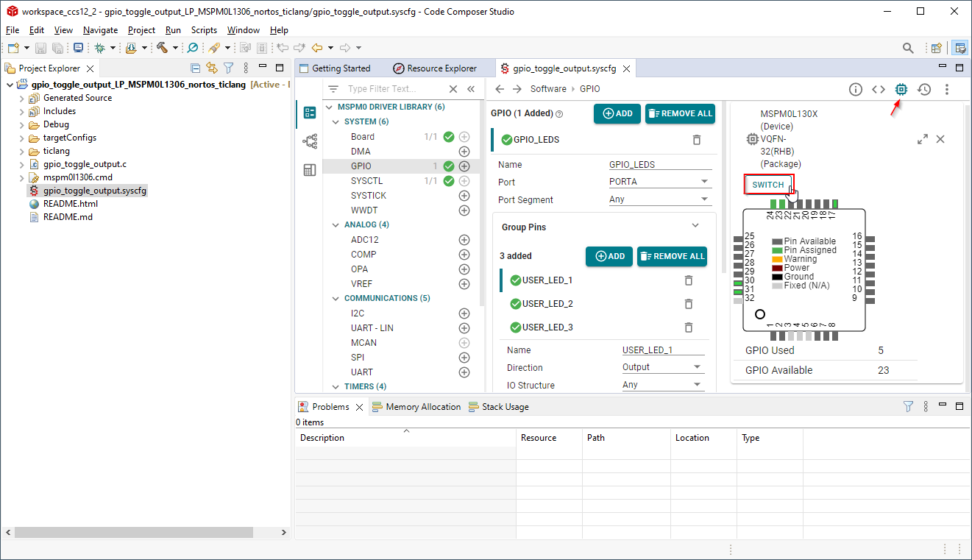Remove USER_LED_2 with its trash icon
Screen dimensions: 972x560
click(x=689, y=304)
